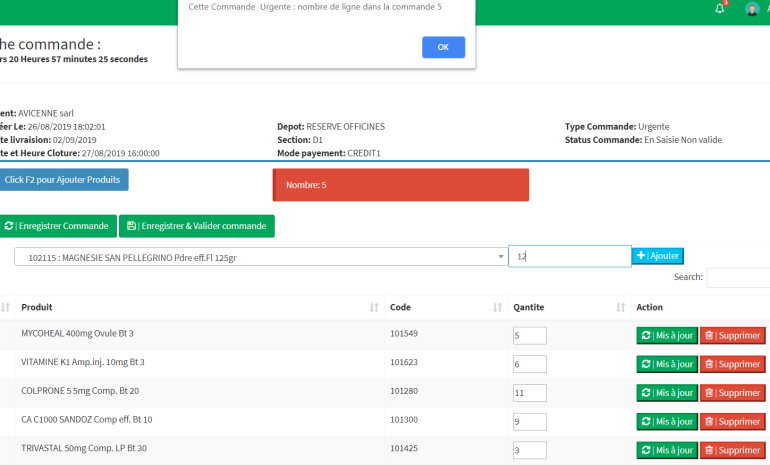Open the product selection dropdown

tap(260, 257)
